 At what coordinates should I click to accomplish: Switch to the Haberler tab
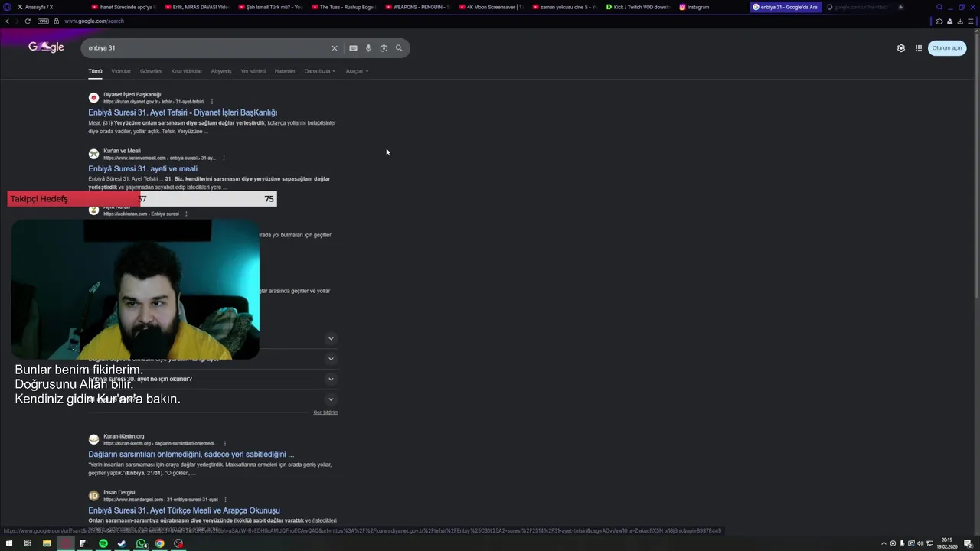[285, 71]
